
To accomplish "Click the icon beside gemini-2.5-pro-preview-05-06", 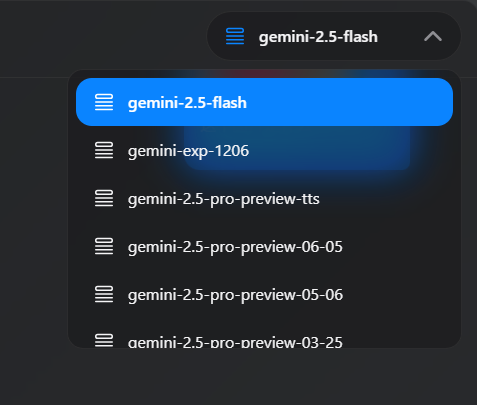I will pos(104,294).
